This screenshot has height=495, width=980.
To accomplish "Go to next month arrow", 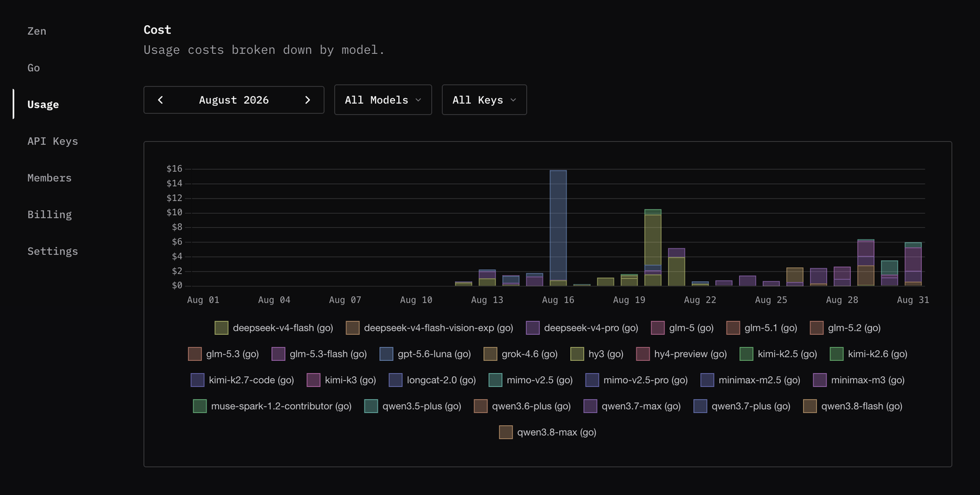I will [307, 100].
